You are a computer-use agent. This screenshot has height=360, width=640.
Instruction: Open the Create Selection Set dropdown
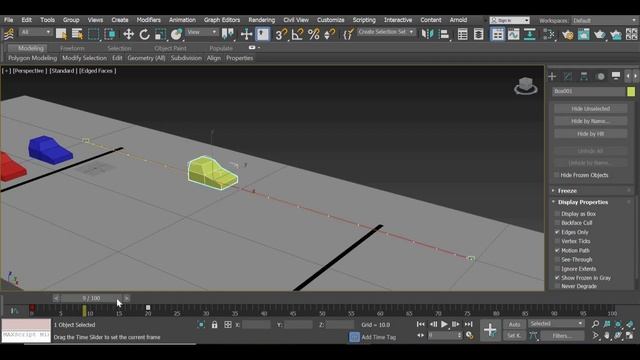pos(386,32)
